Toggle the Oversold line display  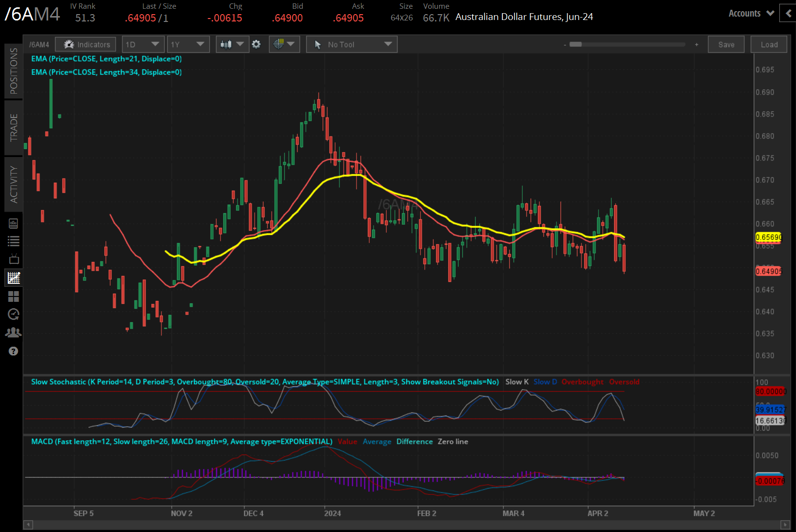click(624, 382)
